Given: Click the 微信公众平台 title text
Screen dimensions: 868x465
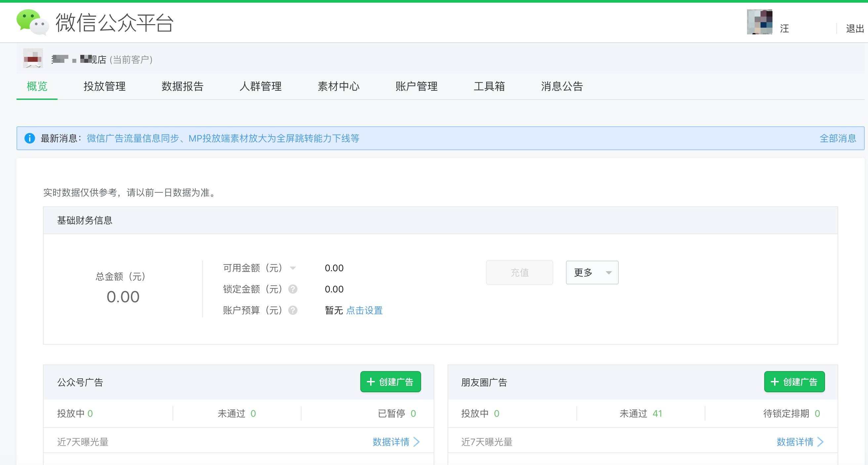Looking at the screenshot, I should coord(115,22).
